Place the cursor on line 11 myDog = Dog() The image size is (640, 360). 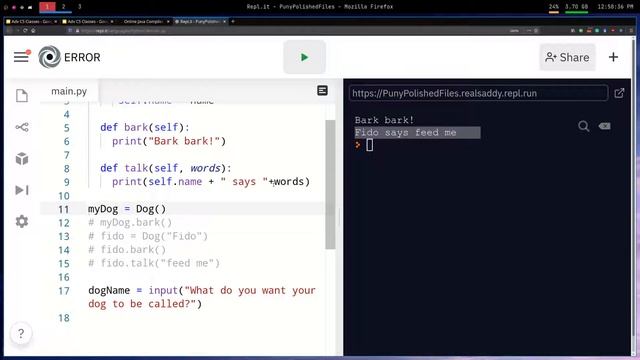127,209
